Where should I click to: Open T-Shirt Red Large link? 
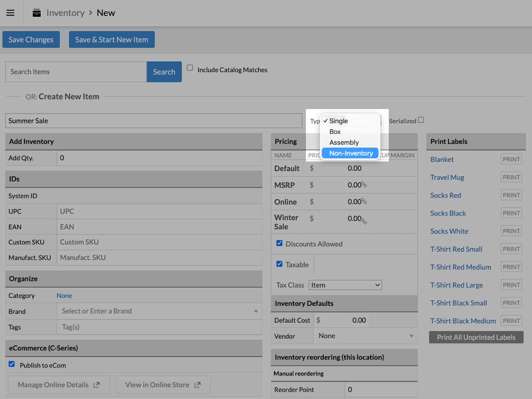click(456, 285)
